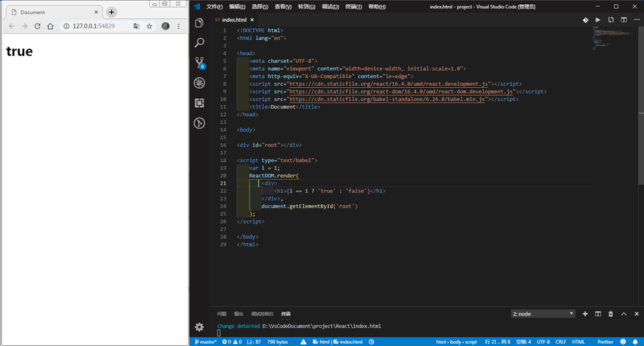
Task: Close the index.html editor tab
Action: point(252,19)
